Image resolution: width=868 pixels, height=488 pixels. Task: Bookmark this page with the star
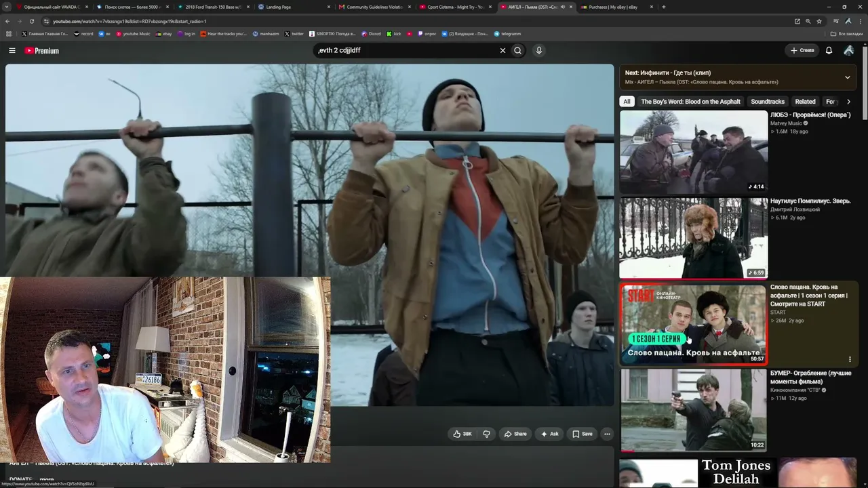click(819, 21)
